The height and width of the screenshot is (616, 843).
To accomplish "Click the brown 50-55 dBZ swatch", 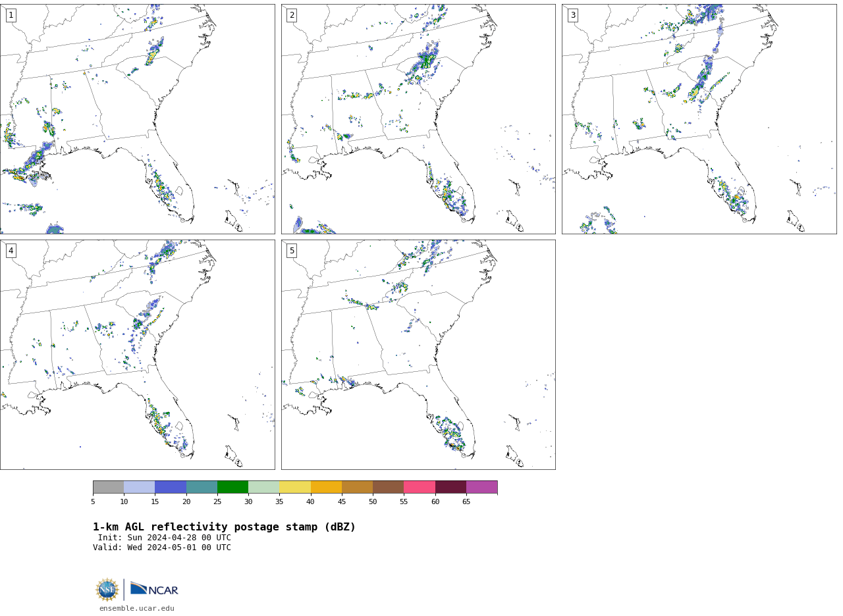I will [x=388, y=487].
